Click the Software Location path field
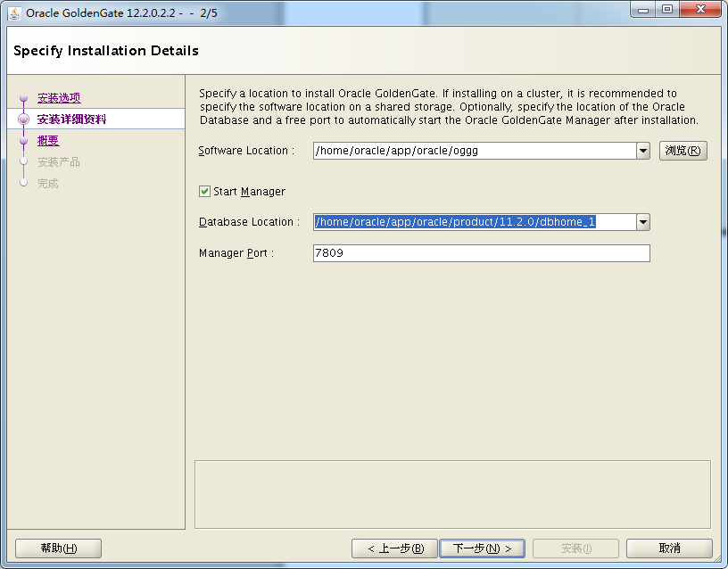Screen dimensions: 728x569 coord(475,151)
